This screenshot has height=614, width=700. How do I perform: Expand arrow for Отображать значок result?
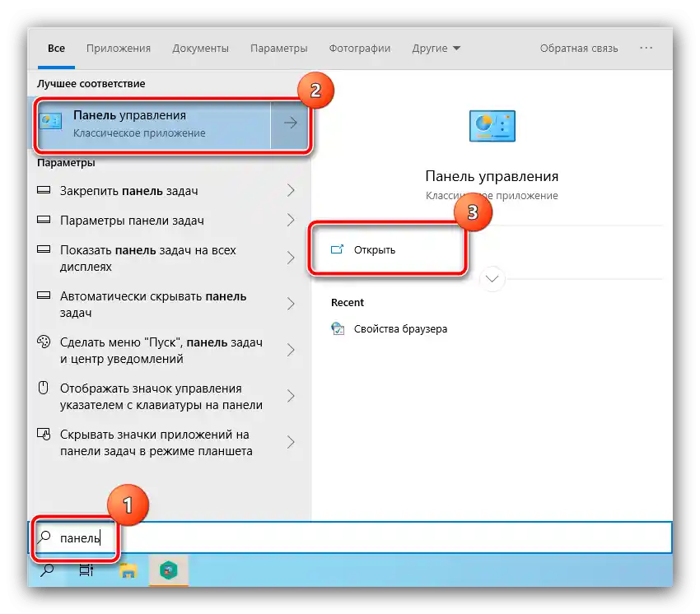point(291,396)
